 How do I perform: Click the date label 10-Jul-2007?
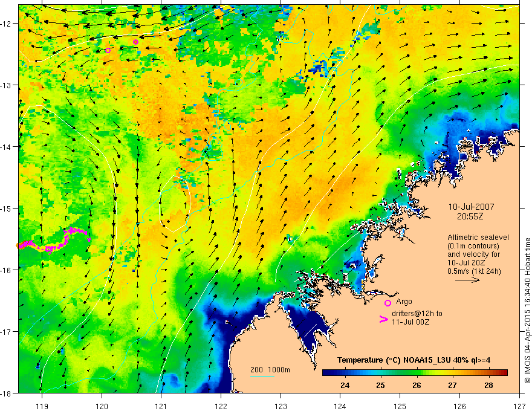coord(472,207)
